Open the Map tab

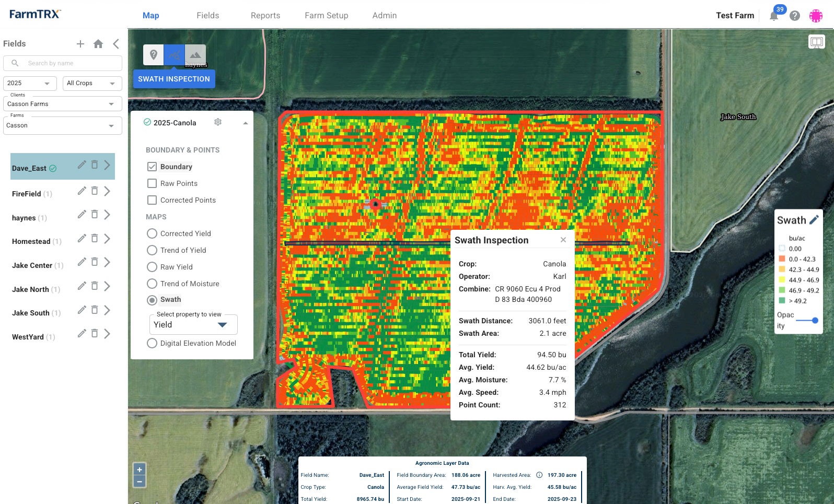click(151, 16)
